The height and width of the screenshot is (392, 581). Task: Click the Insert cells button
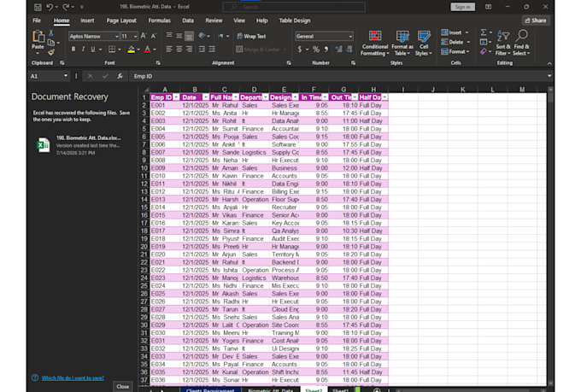pos(455,32)
